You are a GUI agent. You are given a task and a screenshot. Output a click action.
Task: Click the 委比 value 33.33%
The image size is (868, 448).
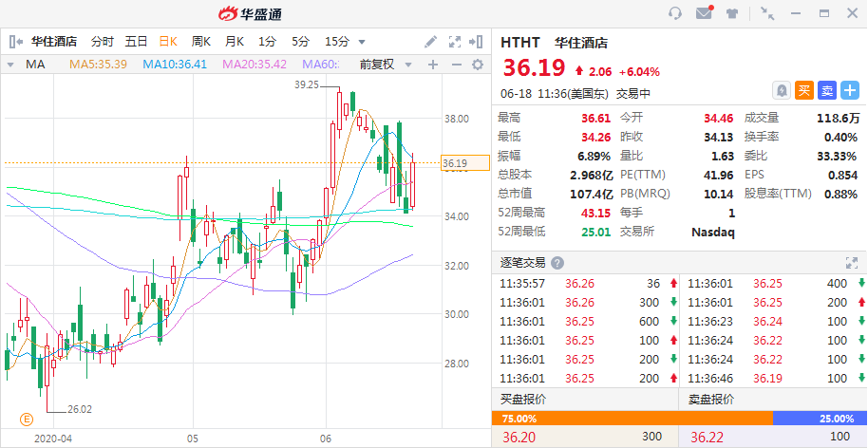pyautogui.click(x=837, y=156)
